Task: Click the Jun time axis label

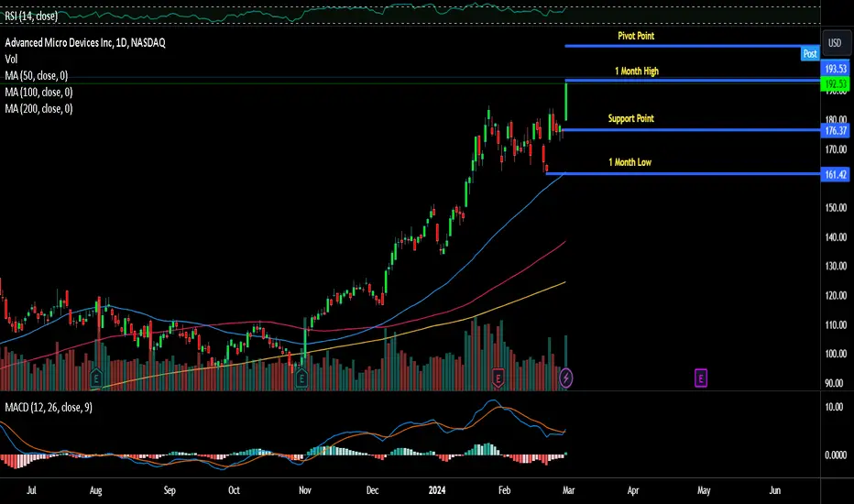Action: click(774, 490)
